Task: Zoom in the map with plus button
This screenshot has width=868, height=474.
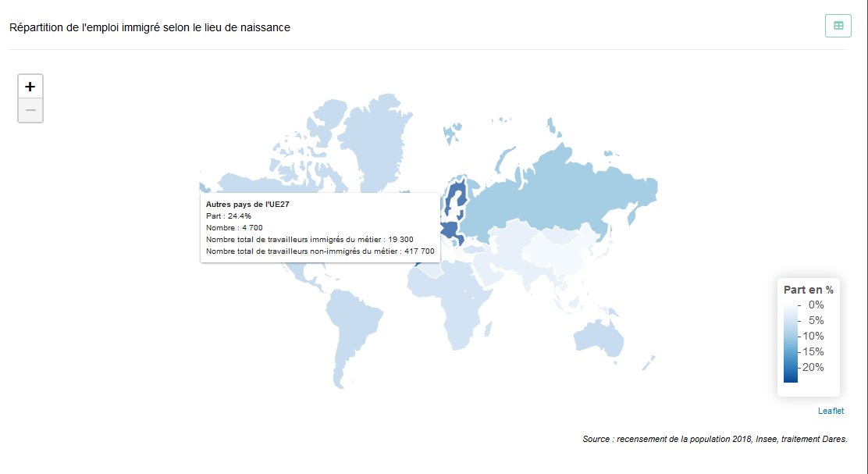Action: pos(30,87)
